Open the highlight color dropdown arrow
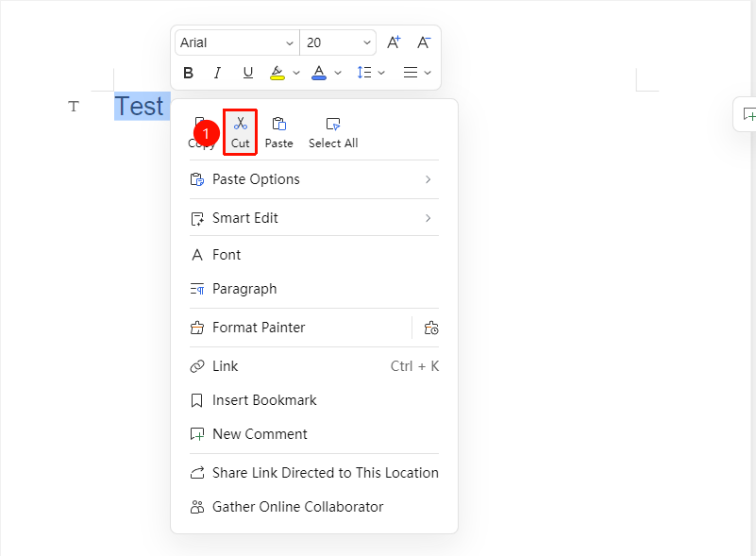Image resolution: width=756 pixels, height=556 pixels. click(296, 73)
